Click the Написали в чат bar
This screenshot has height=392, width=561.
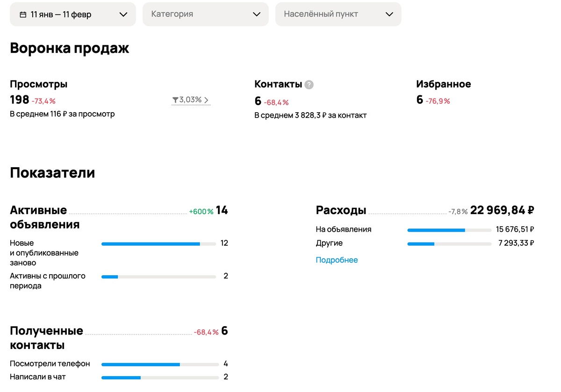point(160,378)
